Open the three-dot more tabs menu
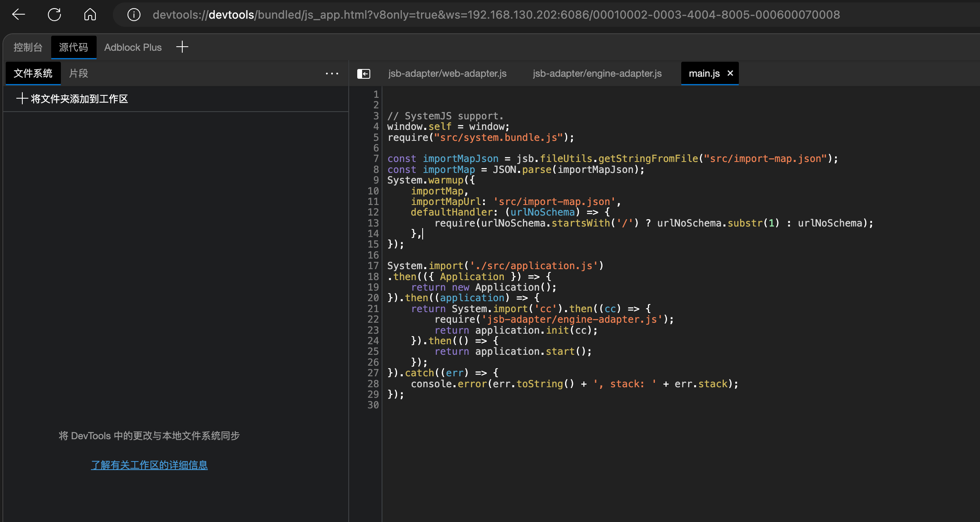The image size is (980, 522). 332,73
